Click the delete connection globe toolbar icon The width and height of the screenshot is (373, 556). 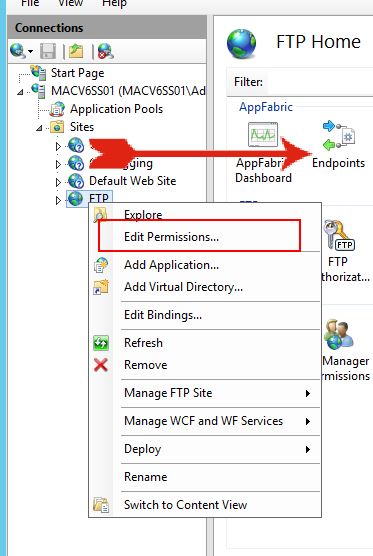tap(105, 51)
